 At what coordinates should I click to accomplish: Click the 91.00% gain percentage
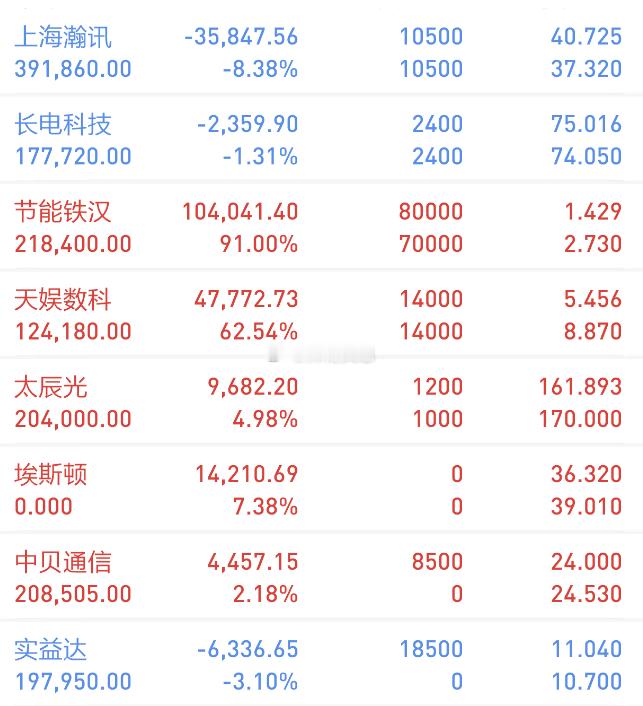pos(259,244)
